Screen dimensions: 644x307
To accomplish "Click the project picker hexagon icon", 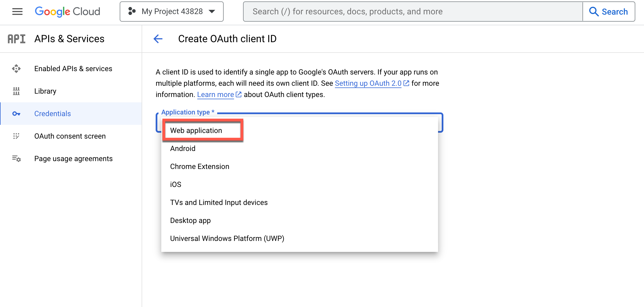I will (132, 11).
